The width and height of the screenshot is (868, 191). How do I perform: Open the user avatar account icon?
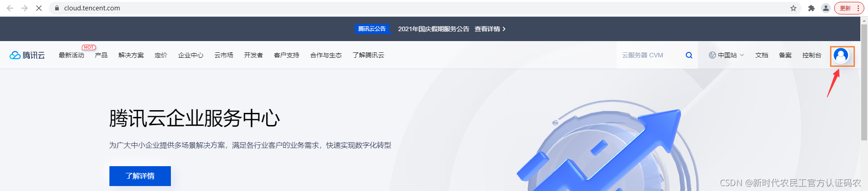pyautogui.click(x=841, y=56)
